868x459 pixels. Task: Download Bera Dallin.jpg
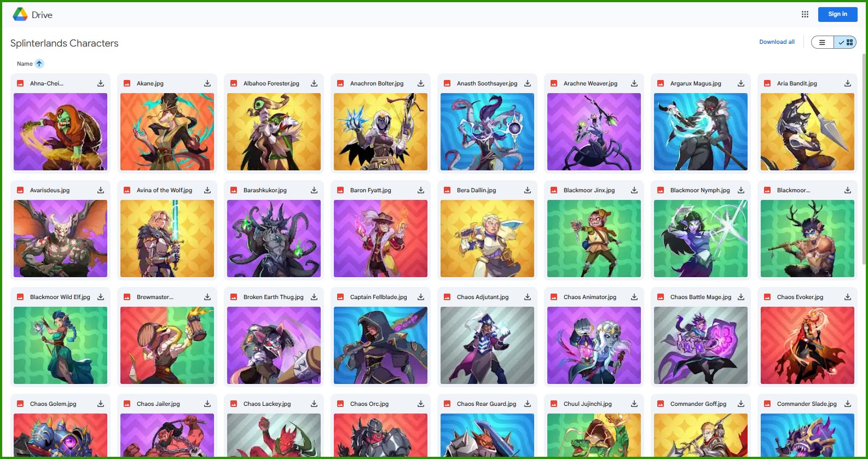[x=528, y=190]
